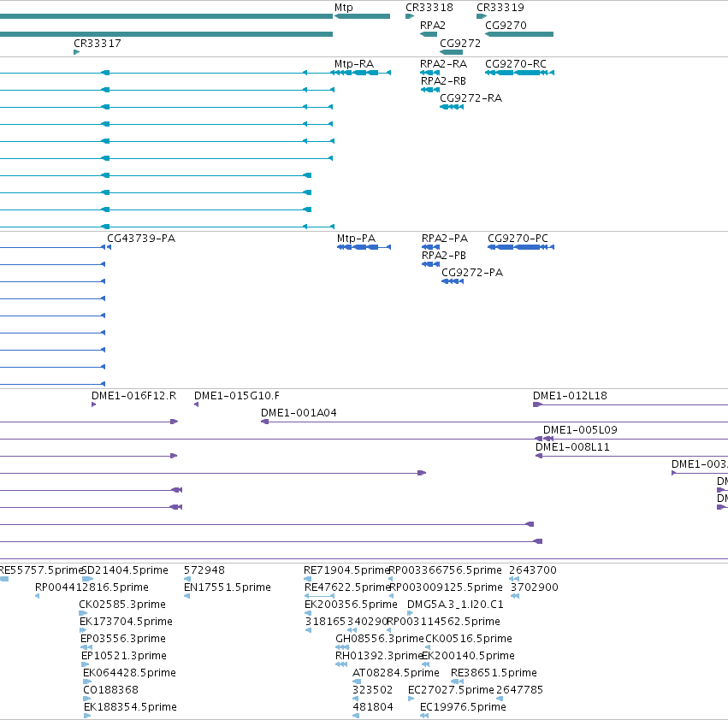The image size is (728, 720).
Task: Click the RP004412816.5prime label
Action: pos(92,587)
